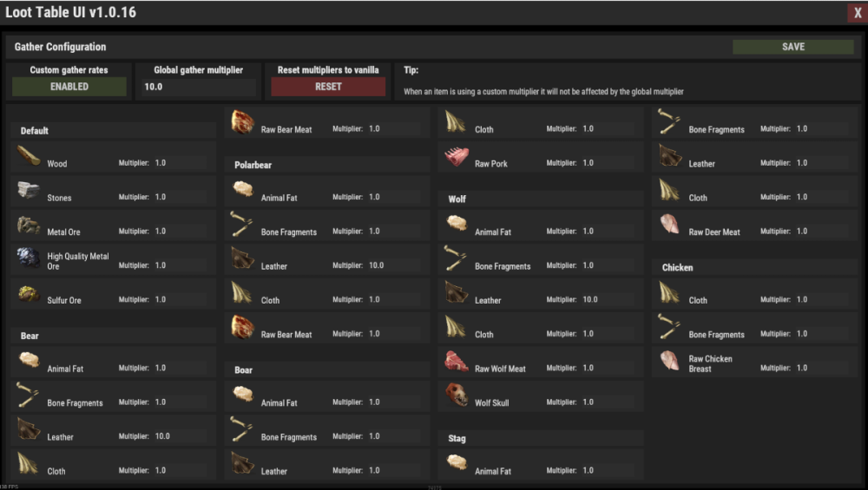The width and height of the screenshot is (868, 490).
Task: Close the Loot Table UI window
Action: point(858,13)
